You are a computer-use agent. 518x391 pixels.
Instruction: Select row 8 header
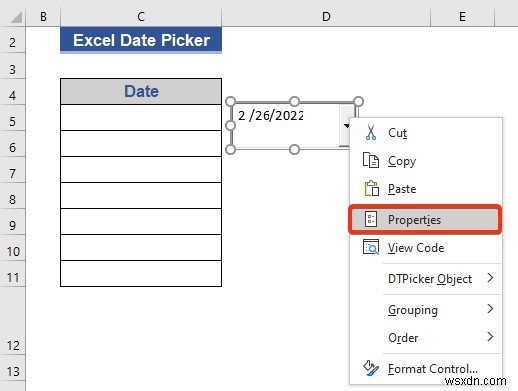12,196
